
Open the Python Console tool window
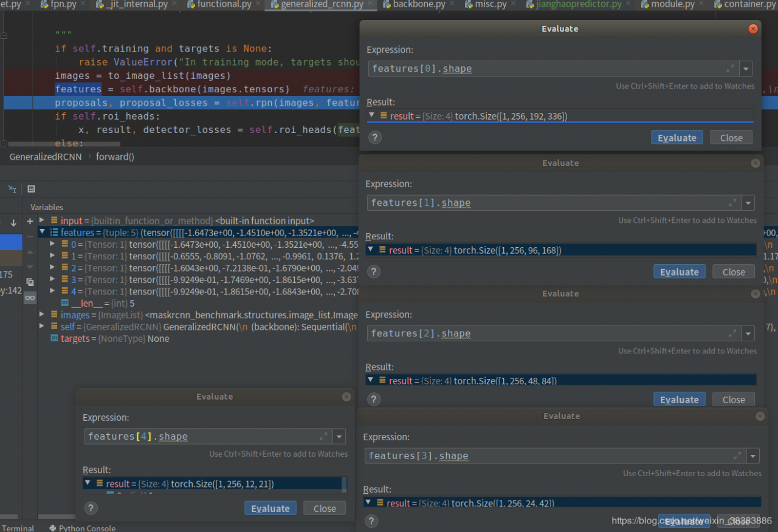(x=82, y=528)
